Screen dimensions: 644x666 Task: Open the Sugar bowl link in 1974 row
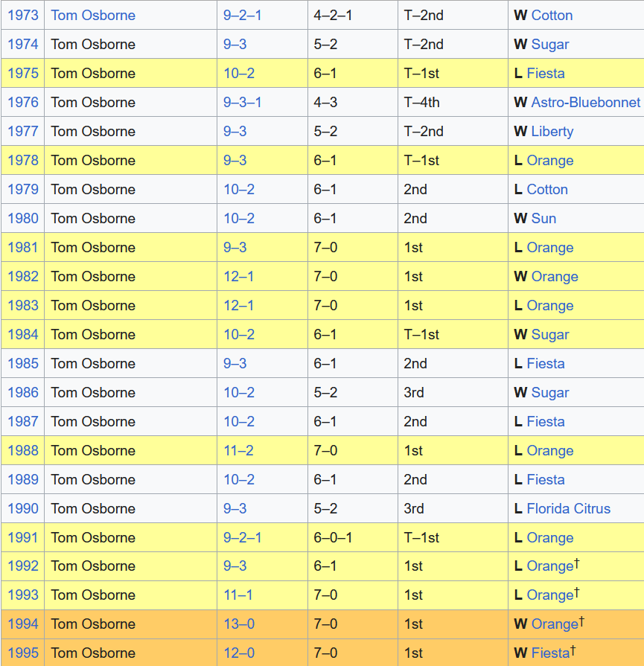tap(550, 45)
